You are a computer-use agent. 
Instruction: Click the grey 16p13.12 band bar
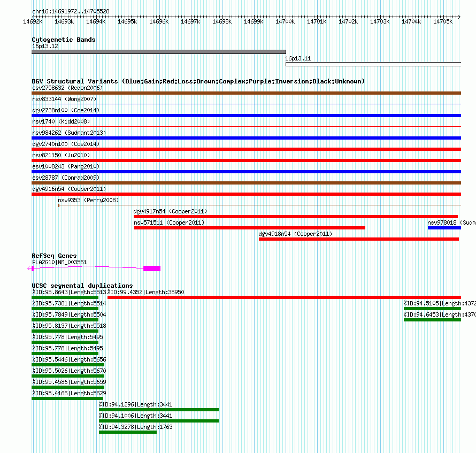tap(159, 52)
